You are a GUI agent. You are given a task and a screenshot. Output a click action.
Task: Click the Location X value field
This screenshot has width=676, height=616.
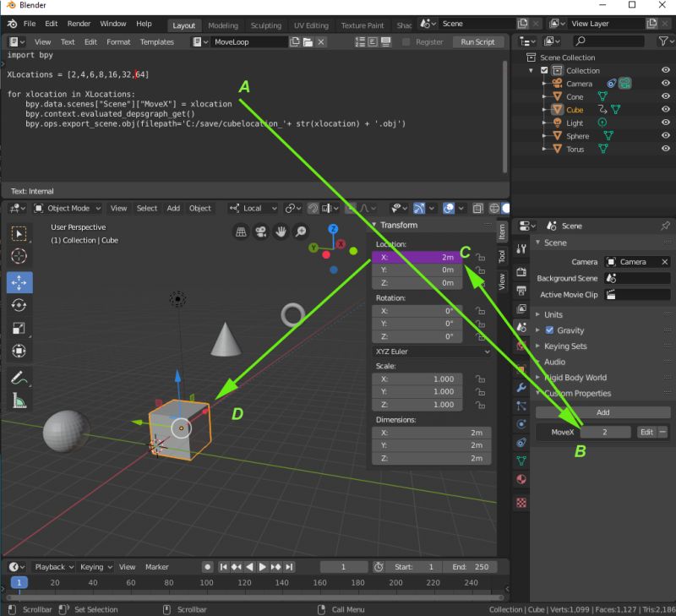point(417,258)
